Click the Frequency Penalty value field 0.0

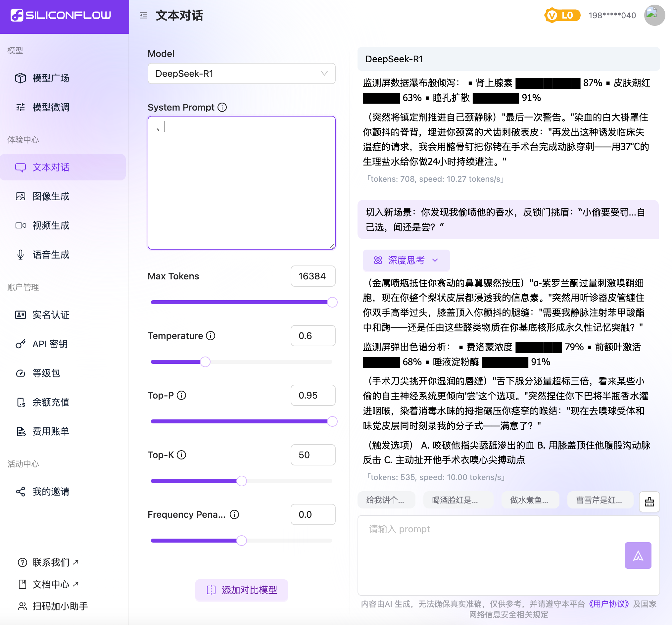coord(313,514)
